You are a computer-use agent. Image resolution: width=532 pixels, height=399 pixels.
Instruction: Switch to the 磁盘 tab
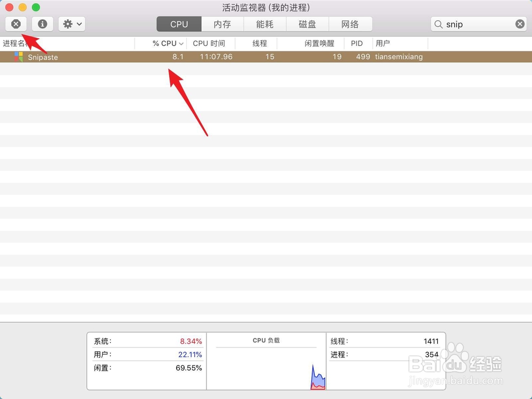pyautogui.click(x=307, y=24)
